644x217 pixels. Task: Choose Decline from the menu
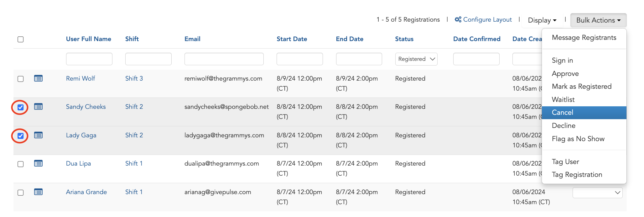tap(584, 125)
